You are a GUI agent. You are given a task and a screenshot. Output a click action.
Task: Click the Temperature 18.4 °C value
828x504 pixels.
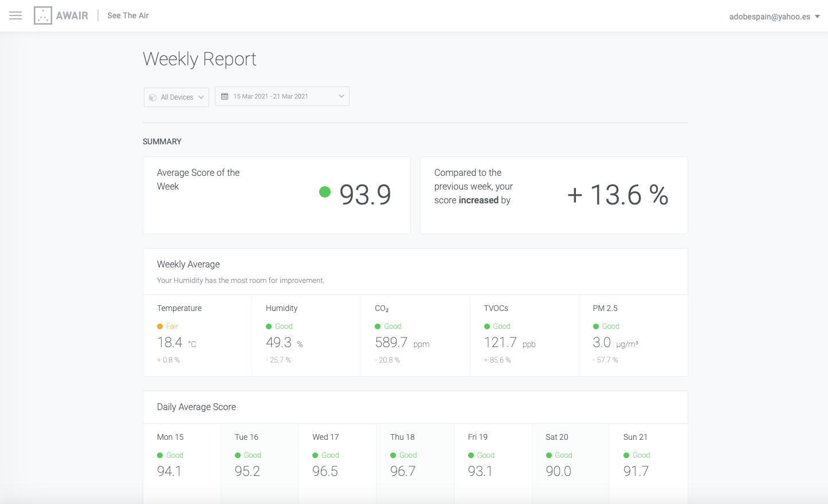click(170, 342)
